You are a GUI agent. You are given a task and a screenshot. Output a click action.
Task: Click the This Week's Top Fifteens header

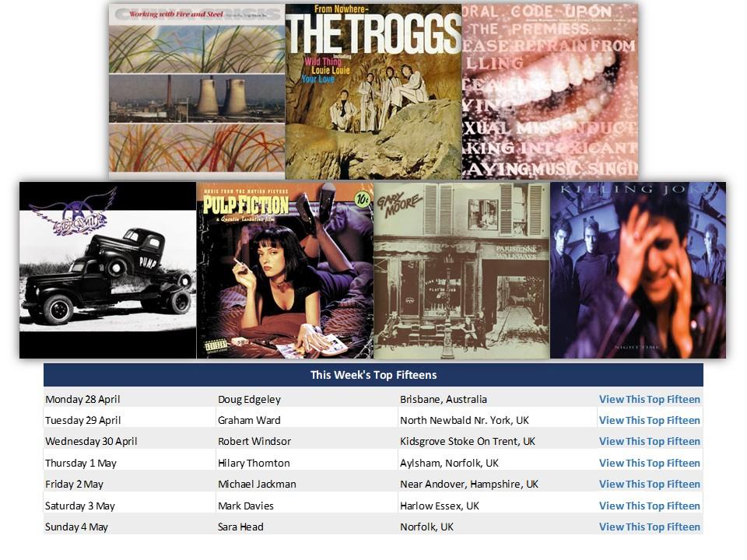[x=373, y=375]
